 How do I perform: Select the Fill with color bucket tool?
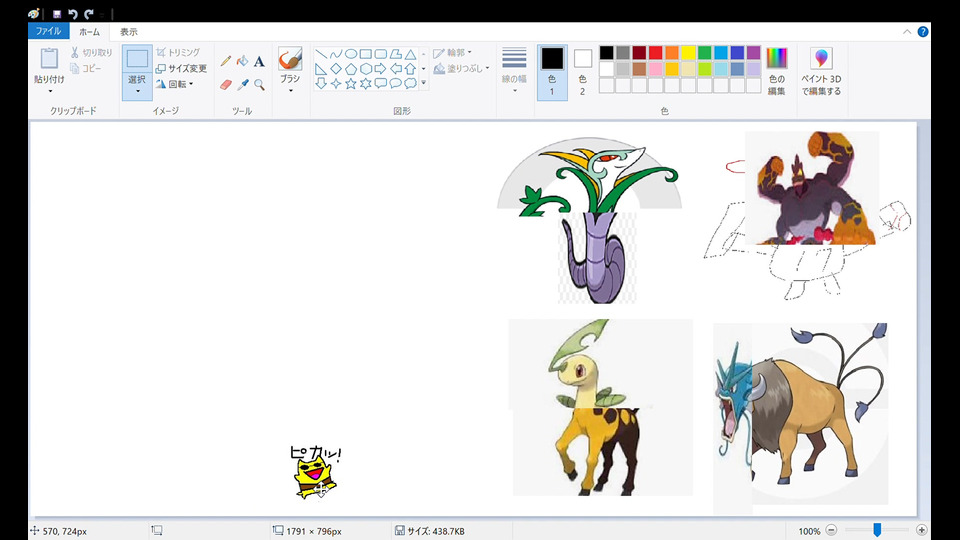242,61
